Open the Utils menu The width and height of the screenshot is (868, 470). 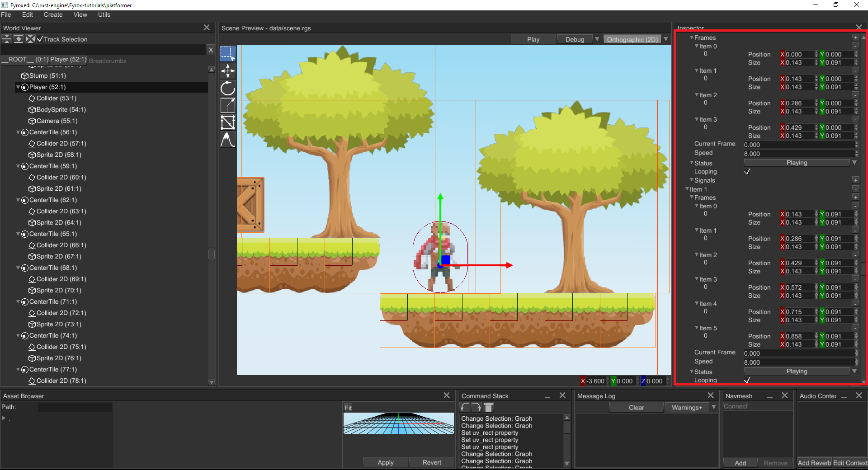coord(104,14)
